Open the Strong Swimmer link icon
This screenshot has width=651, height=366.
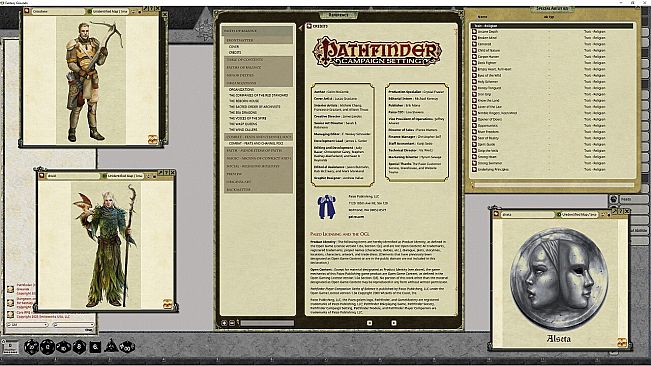click(x=474, y=163)
